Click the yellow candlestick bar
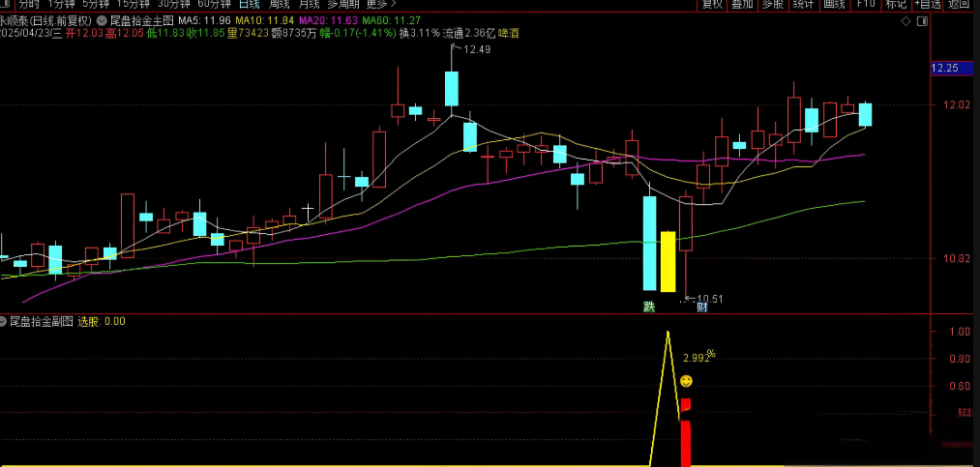This screenshot has width=980, height=467. (668, 261)
